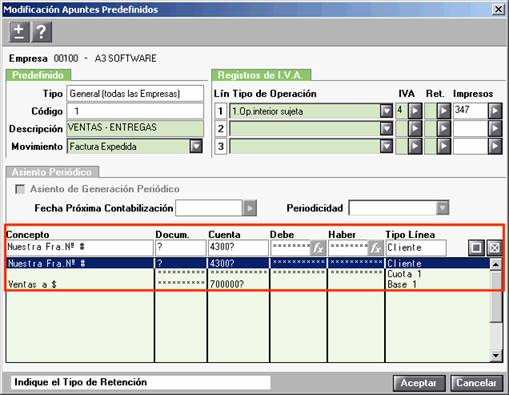Open date picker for Fecha Próxima Contabilización

click(250, 208)
